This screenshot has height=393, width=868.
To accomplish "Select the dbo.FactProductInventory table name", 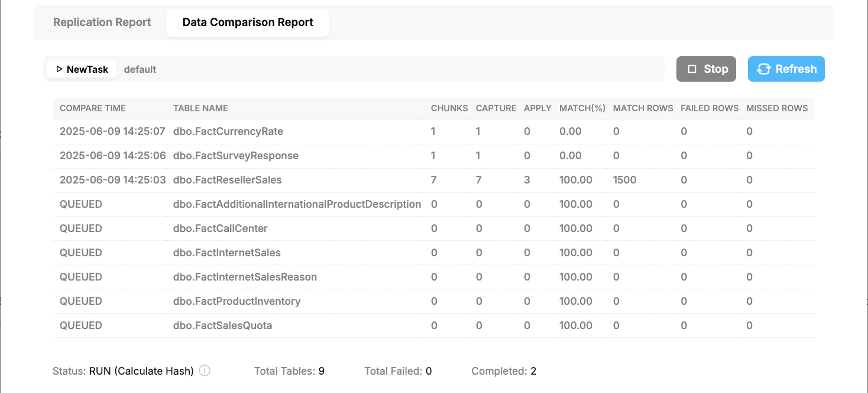I will pyautogui.click(x=237, y=301).
